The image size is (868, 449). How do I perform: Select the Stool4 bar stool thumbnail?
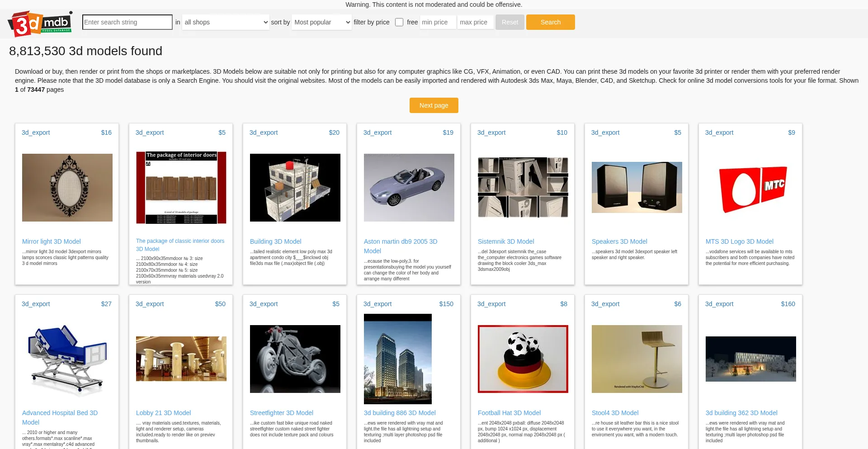point(637,359)
